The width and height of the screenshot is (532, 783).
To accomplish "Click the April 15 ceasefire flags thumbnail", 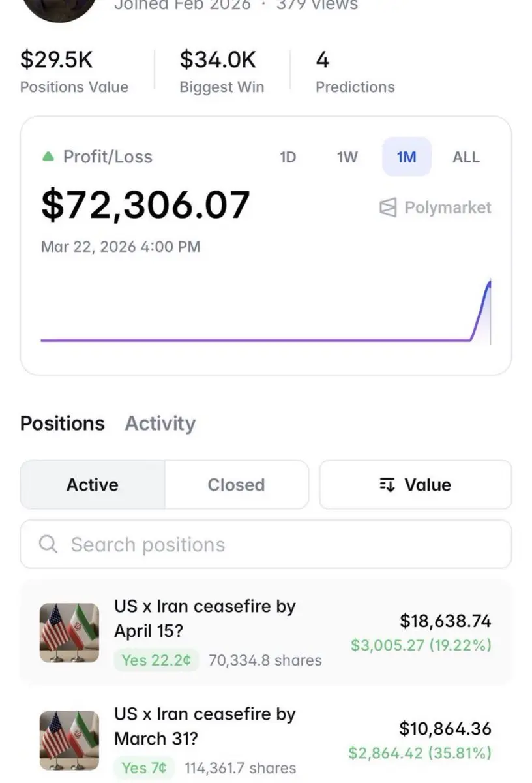I will (69, 633).
